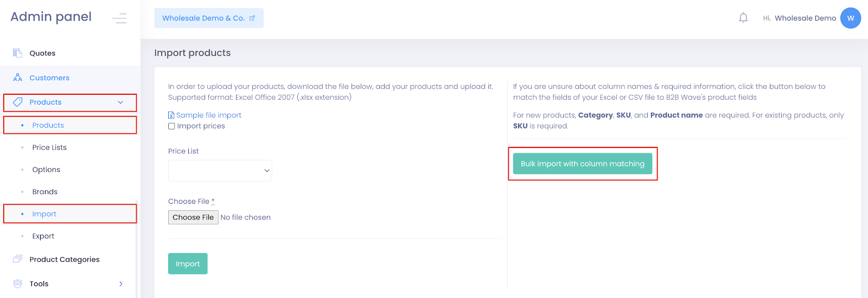The height and width of the screenshot is (298, 868).
Task: Click the user avatar W circle
Action: tap(850, 18)
